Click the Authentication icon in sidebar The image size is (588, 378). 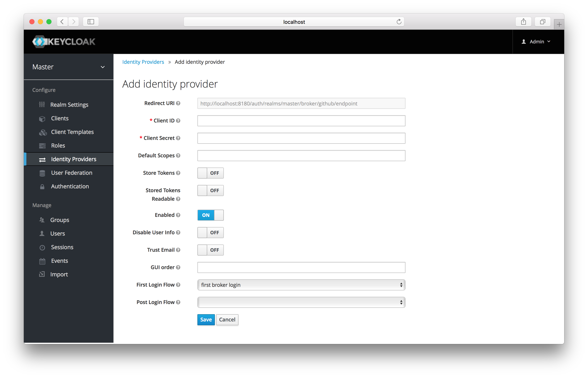pyautogui.click(x=41, y=186)
